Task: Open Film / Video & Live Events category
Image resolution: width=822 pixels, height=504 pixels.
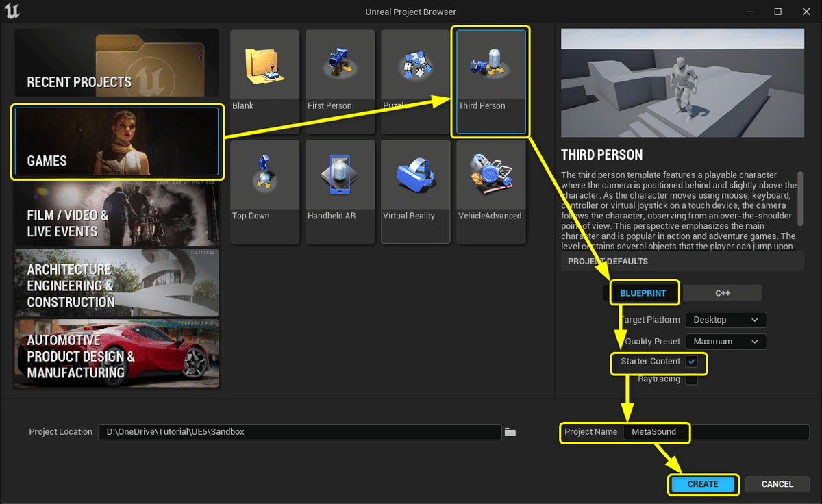Action: 116,213
